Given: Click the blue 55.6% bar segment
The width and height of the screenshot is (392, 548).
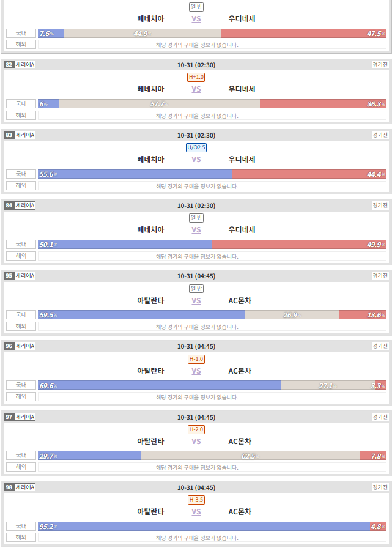Looking at the screenshot, I should pyautogui.click(x=135, y=174).
